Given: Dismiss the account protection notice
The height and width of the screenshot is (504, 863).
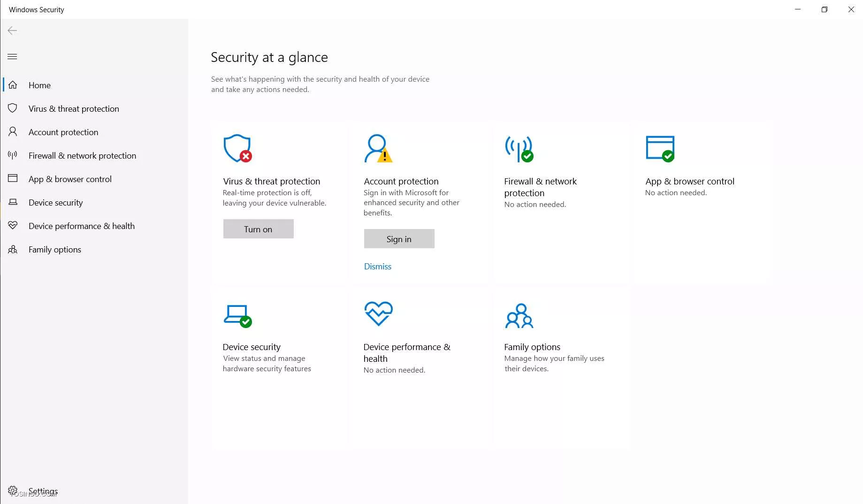Looking at the screenshot, I should click(x=377, y=266).
